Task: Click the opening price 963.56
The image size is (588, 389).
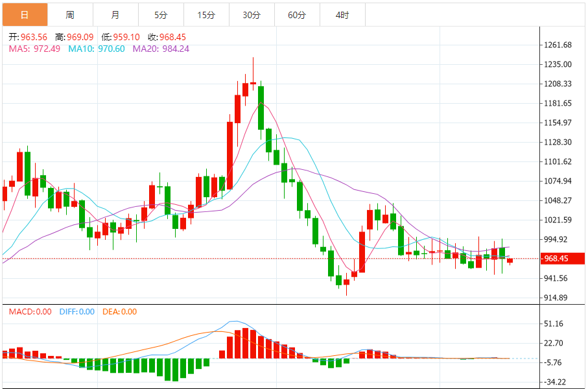Action: click(x=34, y=37)
